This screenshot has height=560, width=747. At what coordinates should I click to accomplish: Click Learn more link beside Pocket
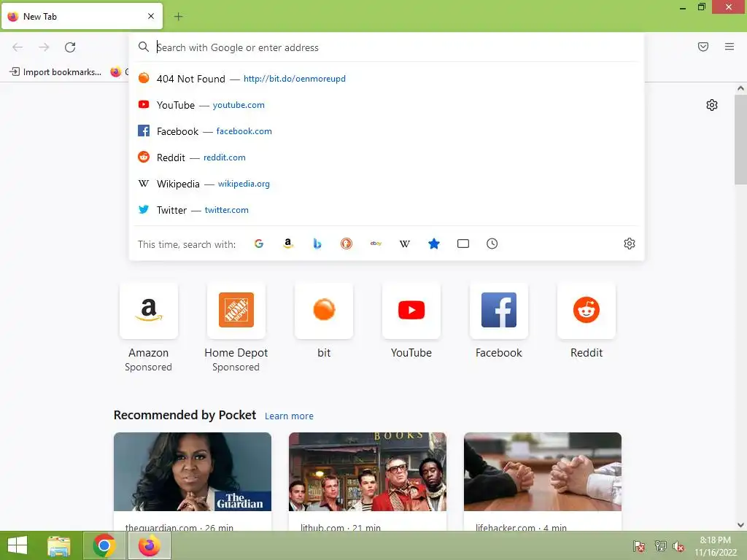point(289,416)
